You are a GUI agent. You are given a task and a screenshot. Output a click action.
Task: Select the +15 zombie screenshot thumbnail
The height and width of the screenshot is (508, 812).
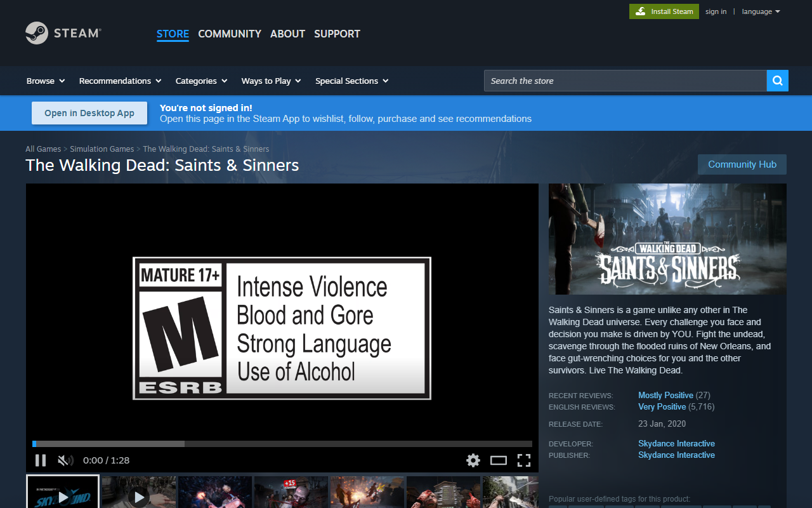291,492
